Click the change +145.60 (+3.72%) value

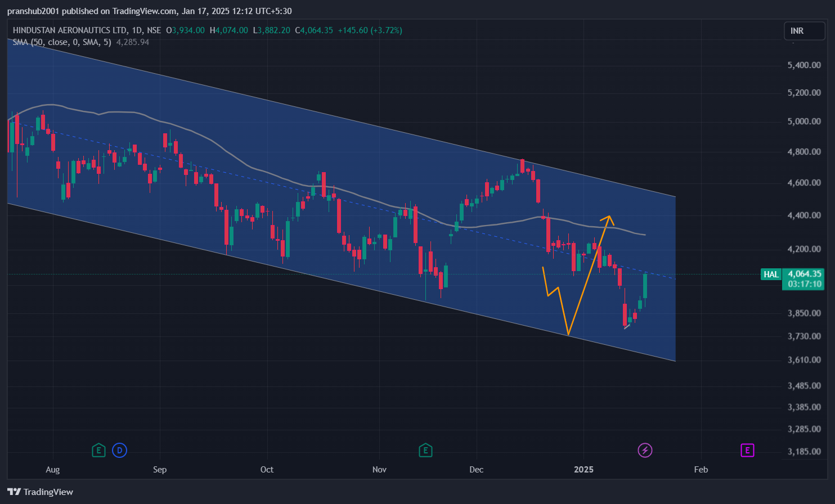(x=370, y=30)
